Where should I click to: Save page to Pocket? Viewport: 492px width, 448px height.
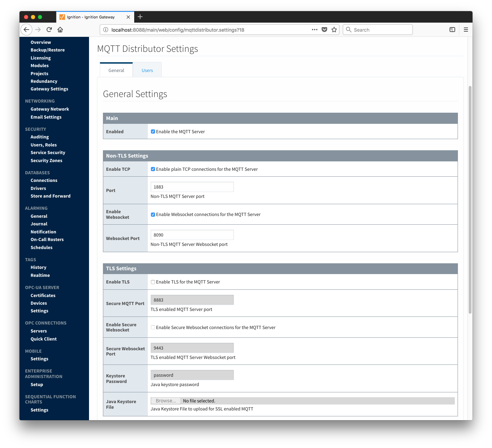(324, 30)
